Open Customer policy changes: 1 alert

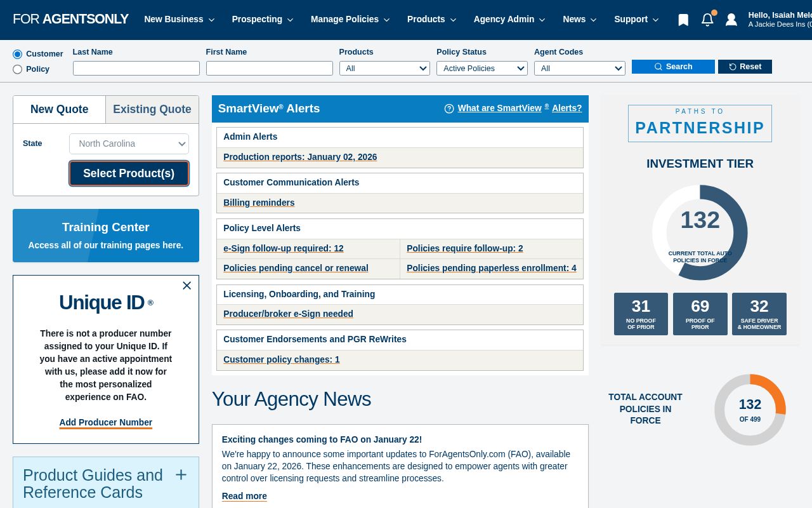[282, 360]
